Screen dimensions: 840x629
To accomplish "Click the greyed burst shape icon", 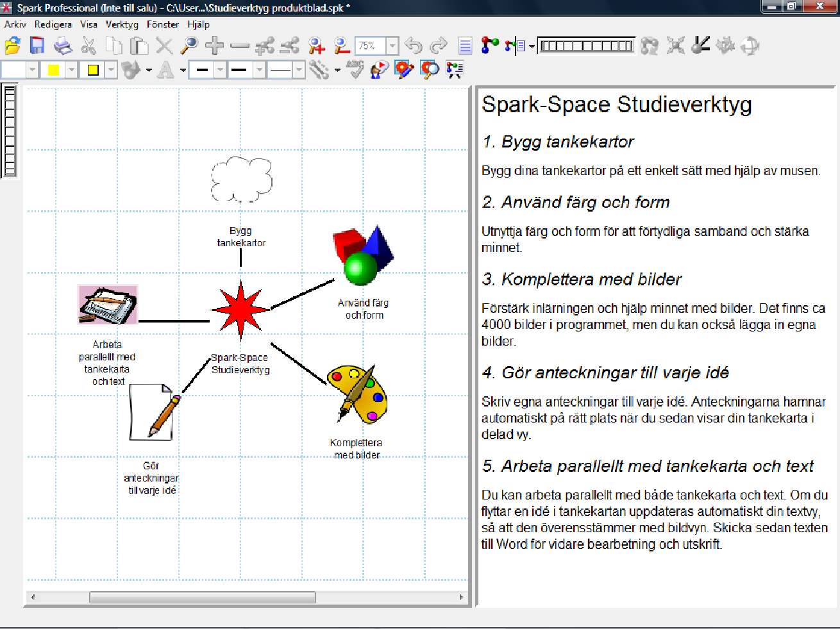I will point(725,46).
